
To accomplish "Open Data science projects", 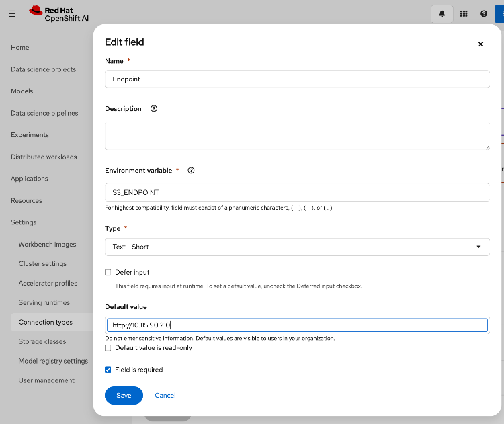I will tap(44, 69).
